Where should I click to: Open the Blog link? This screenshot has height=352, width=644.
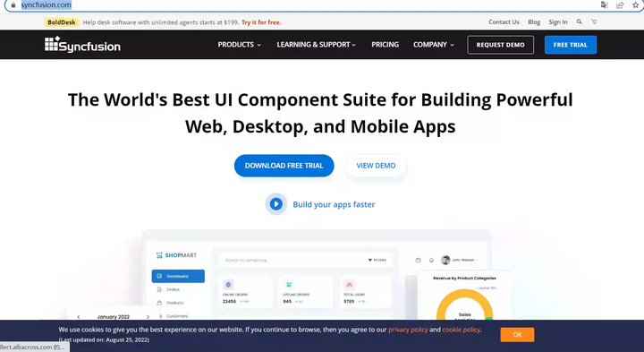tap(534, 22)
